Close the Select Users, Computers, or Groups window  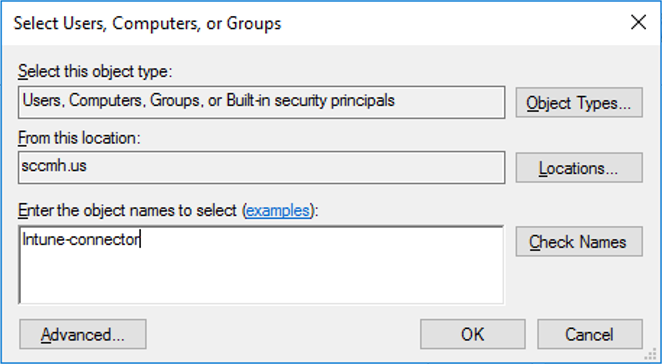pyautogui.click(x=638, y=22)
